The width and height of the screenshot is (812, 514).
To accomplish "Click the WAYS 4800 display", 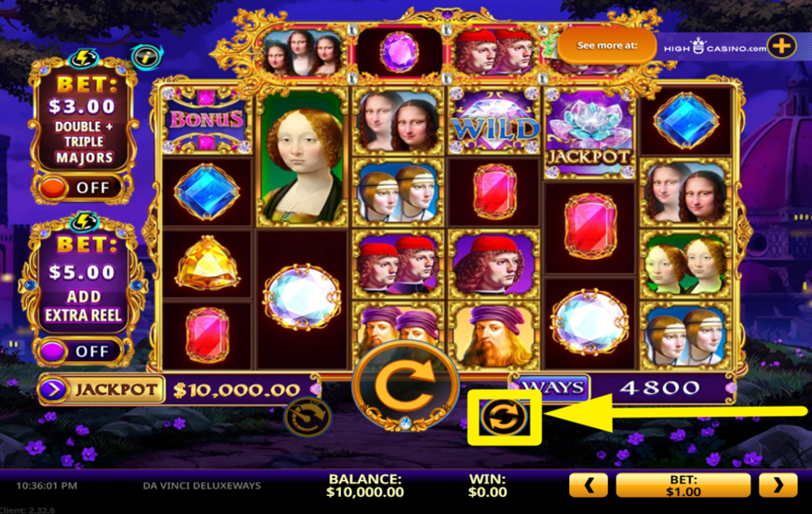I will click(x=623, y=388).
